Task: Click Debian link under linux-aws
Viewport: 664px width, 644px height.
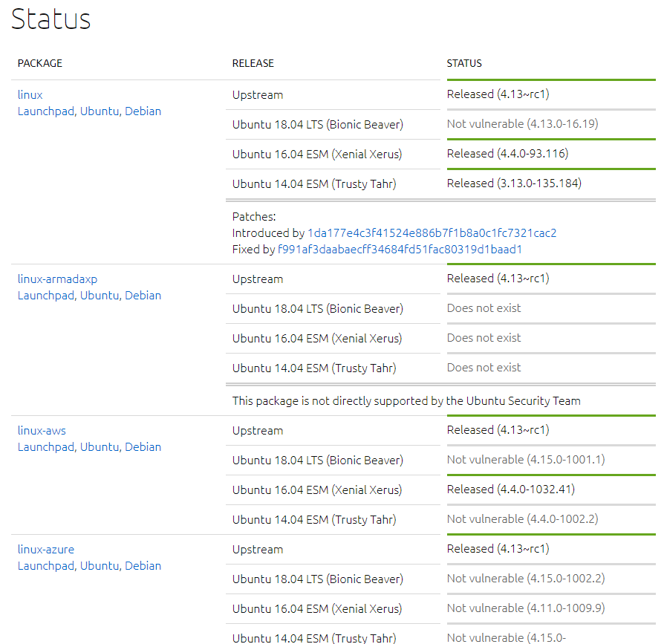Action: pyautogui.click(x=143, y=447)
